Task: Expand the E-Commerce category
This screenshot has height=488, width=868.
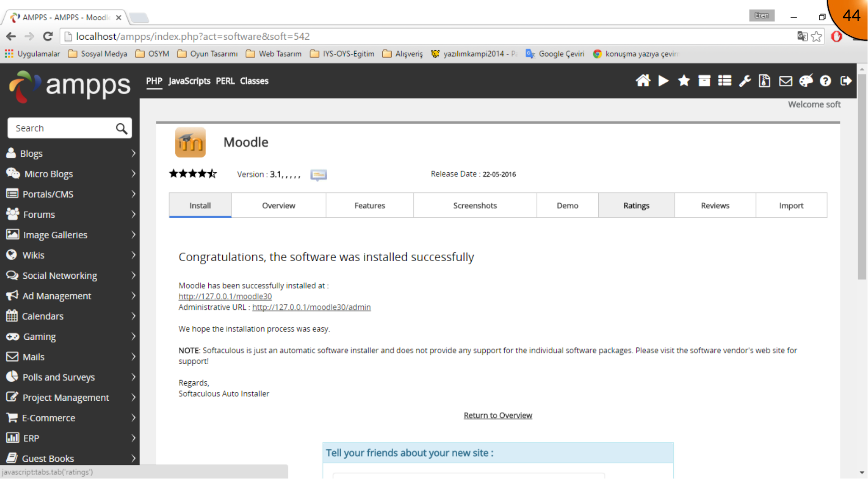Action: coord(70,418)
